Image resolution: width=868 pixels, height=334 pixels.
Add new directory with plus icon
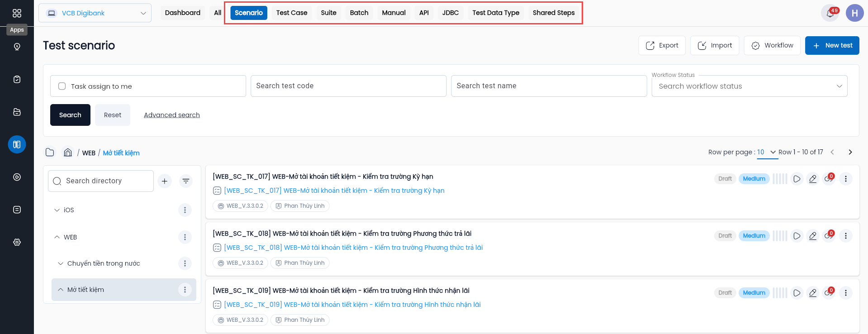pos(165,181)
